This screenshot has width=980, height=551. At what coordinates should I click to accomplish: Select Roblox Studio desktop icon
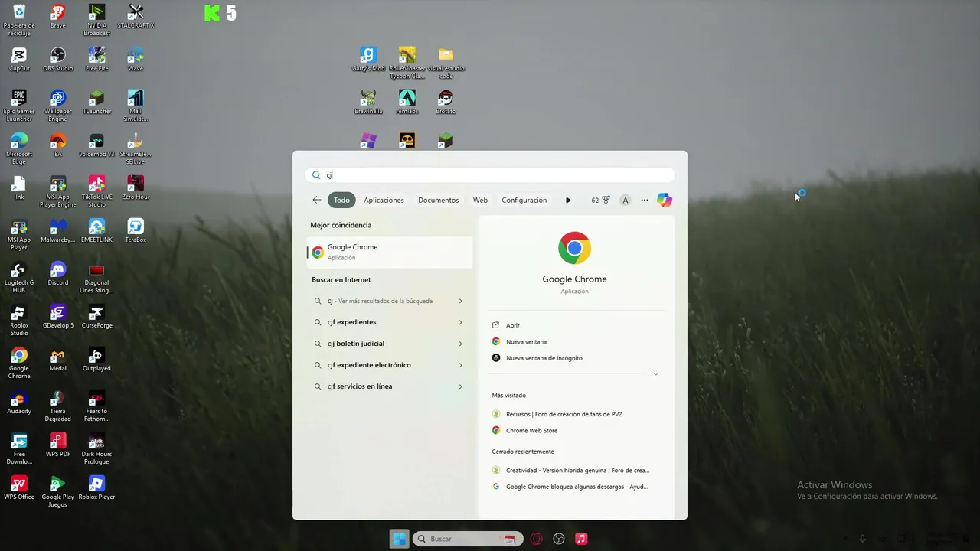(19, 320)
